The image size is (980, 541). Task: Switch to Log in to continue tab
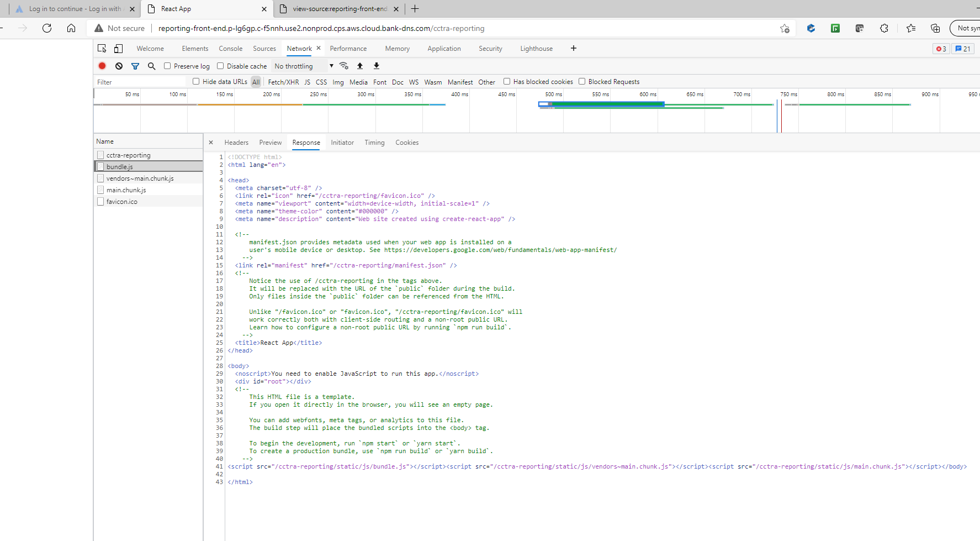click(75, 9)
